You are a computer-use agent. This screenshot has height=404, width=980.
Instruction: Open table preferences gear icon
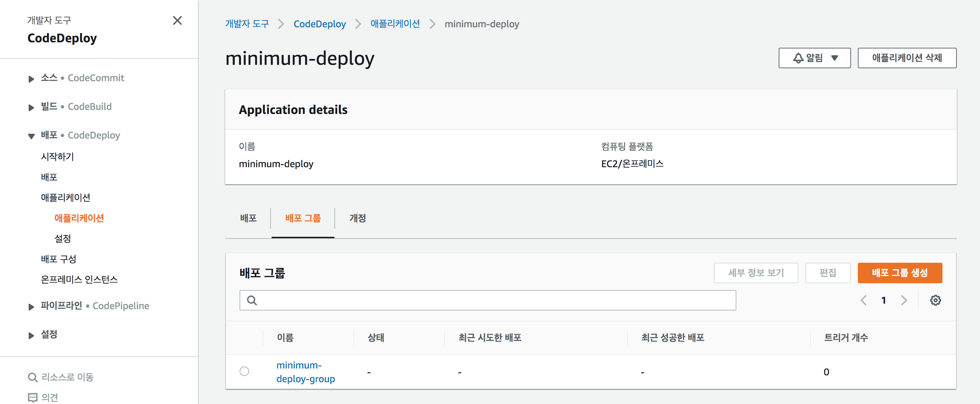(935, 300)
